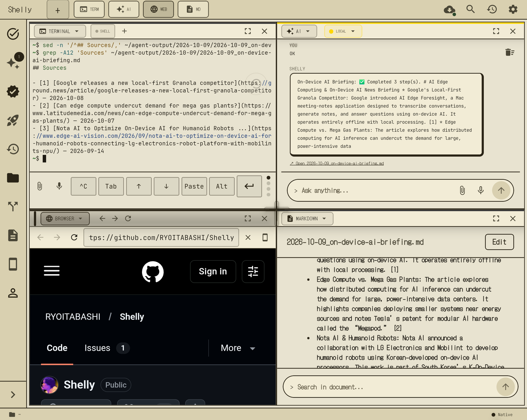
Task: Expand the left sidebar chevron
Action: pyautogui.click(x=13, y=394)
